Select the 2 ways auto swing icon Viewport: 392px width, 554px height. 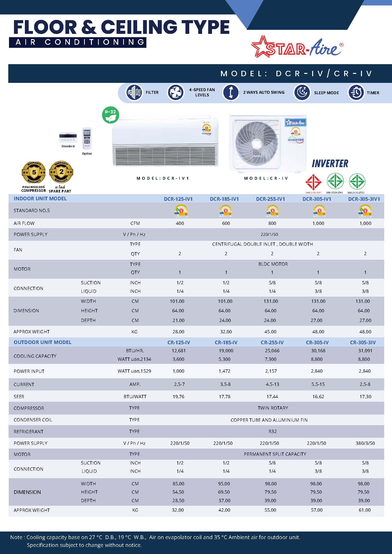(231, 92)
